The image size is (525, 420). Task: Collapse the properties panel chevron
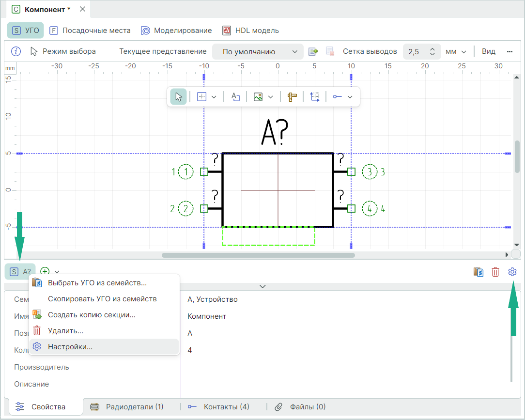click(262, 286)
